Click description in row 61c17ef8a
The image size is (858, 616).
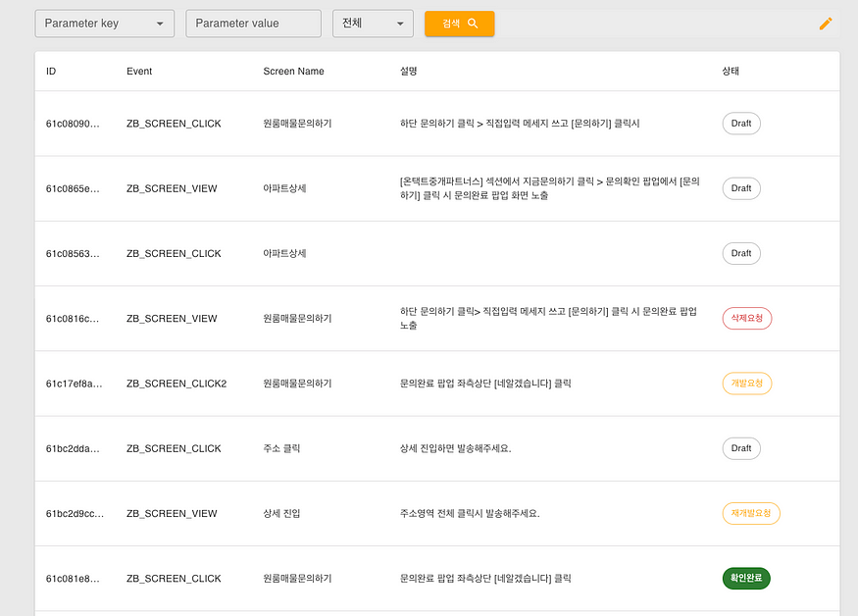coord(485,384)
